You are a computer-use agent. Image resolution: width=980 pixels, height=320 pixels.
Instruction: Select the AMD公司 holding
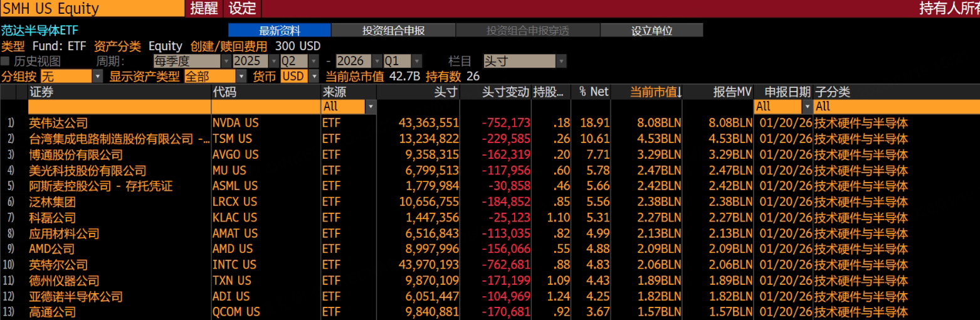point(51,249)
